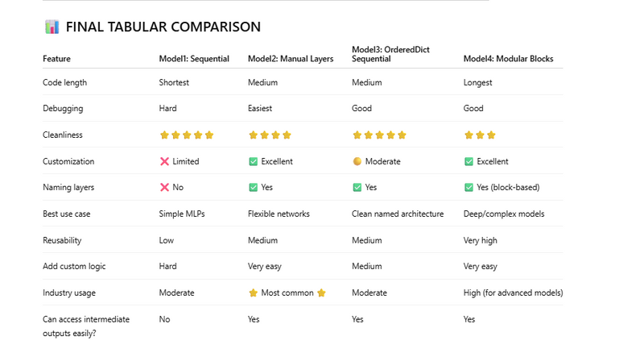Select the Model3: OrderedDict Sequential header

(x=390, y=54)
